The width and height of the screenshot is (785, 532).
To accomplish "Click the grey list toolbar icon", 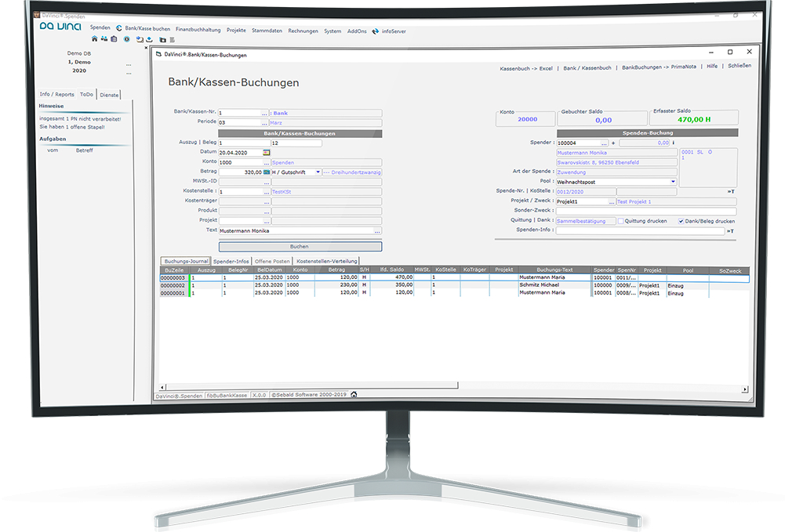I will click(x=173, y=39).
